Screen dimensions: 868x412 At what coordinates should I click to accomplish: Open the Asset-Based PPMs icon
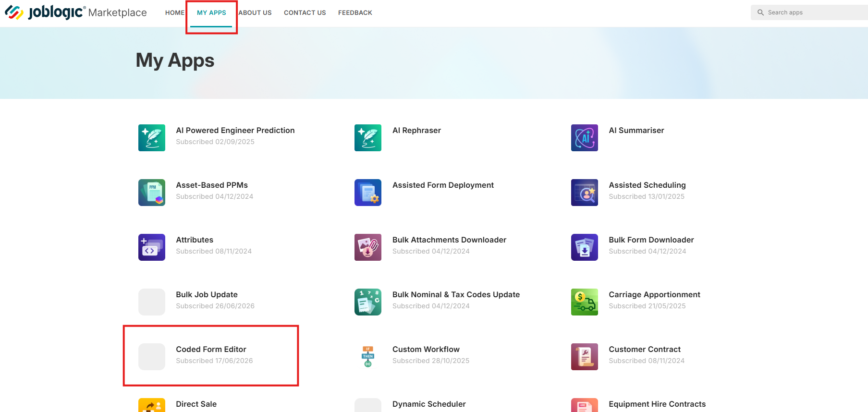tap(152, 193)
